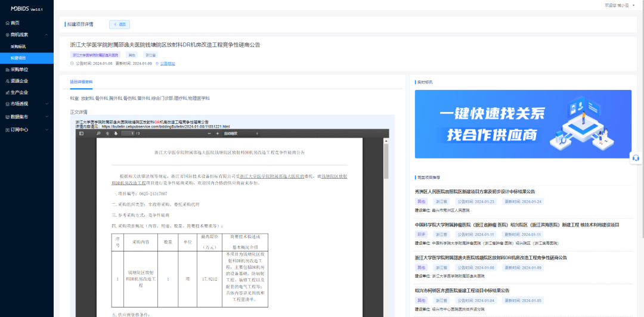Open 中国科学院大学附属肿瘤医院 recommended project
The height and width of the screenshot is (317, 644).
[516, 225]
